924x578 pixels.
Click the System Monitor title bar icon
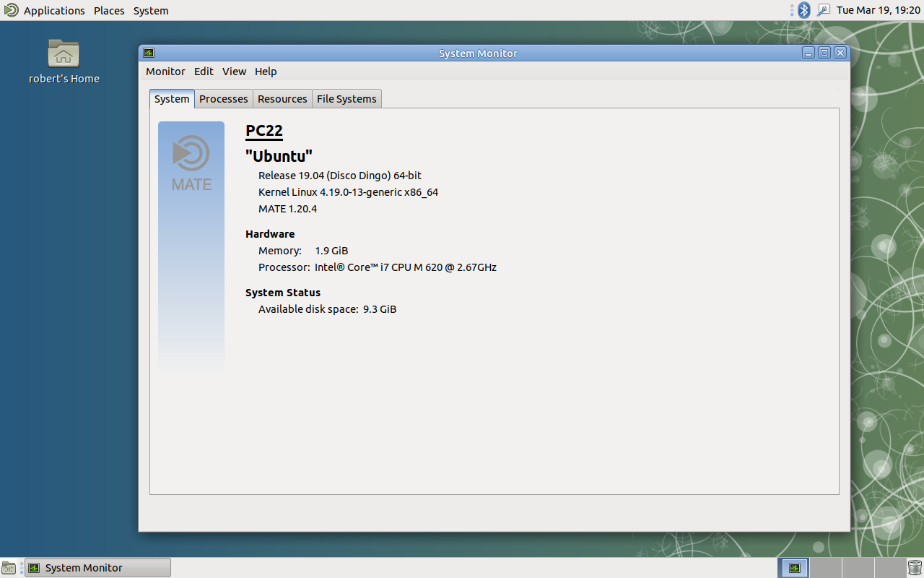pyautogui.click(x=149, y=53)
